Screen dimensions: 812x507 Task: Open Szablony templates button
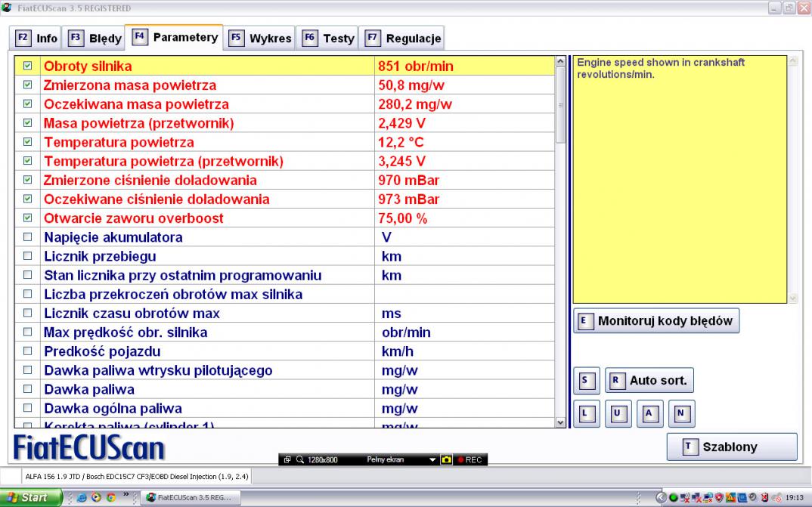tap(731, 447)
